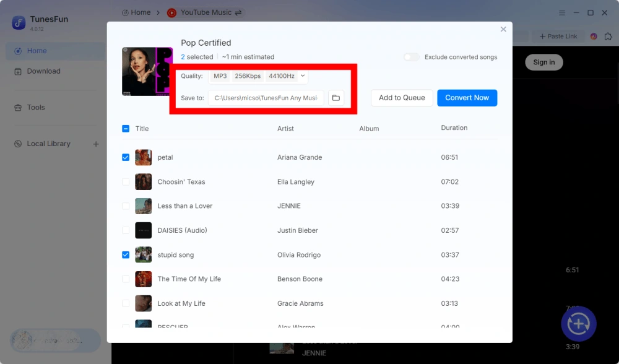Check the DAISIES (Audio) checkbox
Screen dimensions: 619x364
click(126, 230)
